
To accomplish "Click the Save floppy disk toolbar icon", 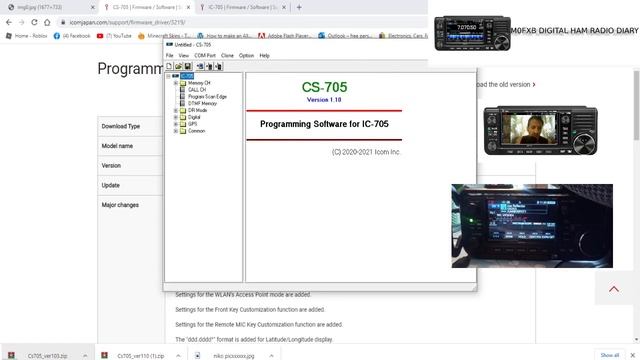I will [187, 66].
